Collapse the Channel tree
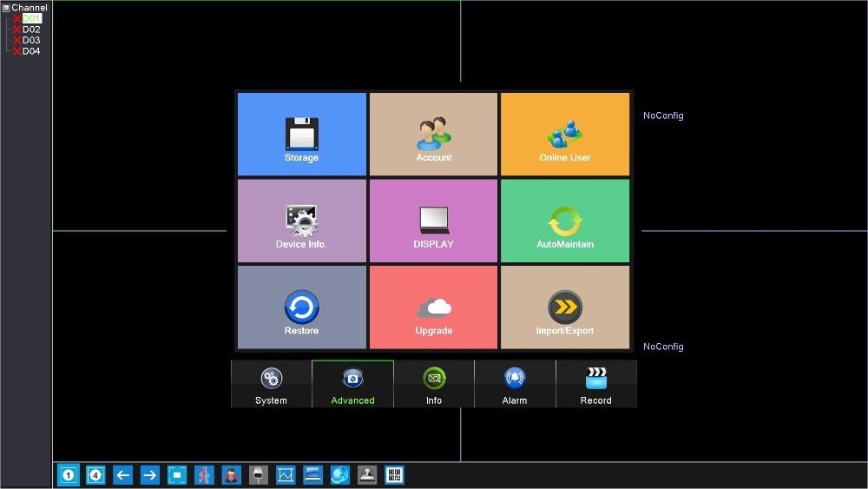 tap(7, 8)
